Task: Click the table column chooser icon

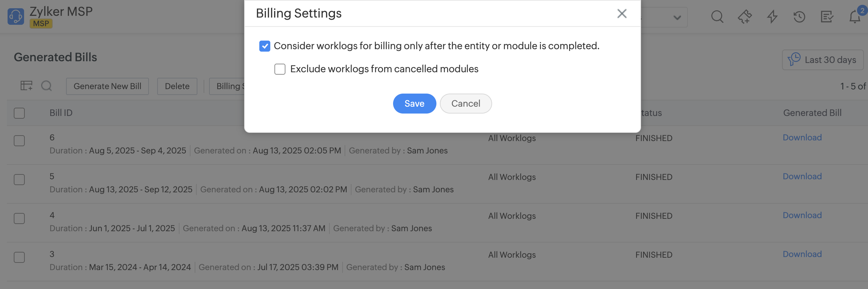Action: (x=26, y=86)
